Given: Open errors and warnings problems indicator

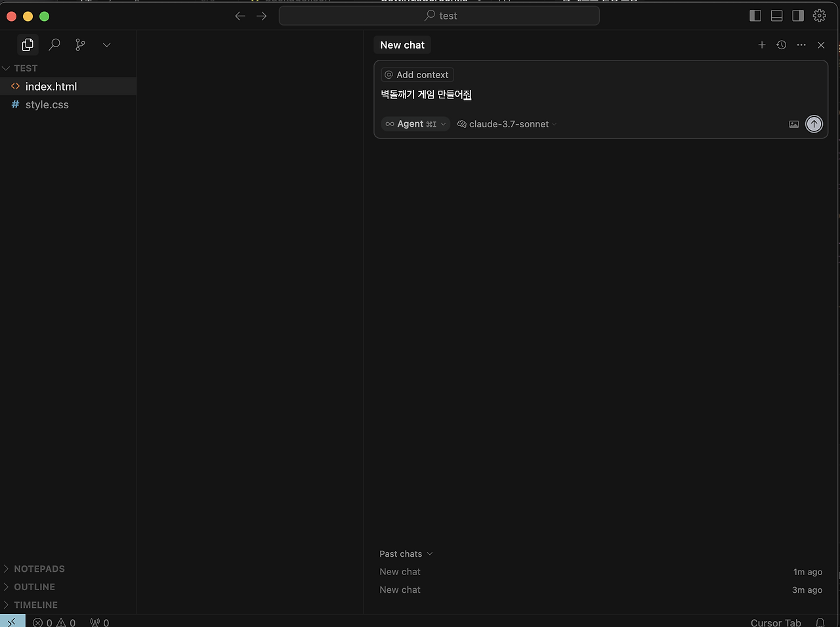Looking at the screenshot, I should click(54, 622).
